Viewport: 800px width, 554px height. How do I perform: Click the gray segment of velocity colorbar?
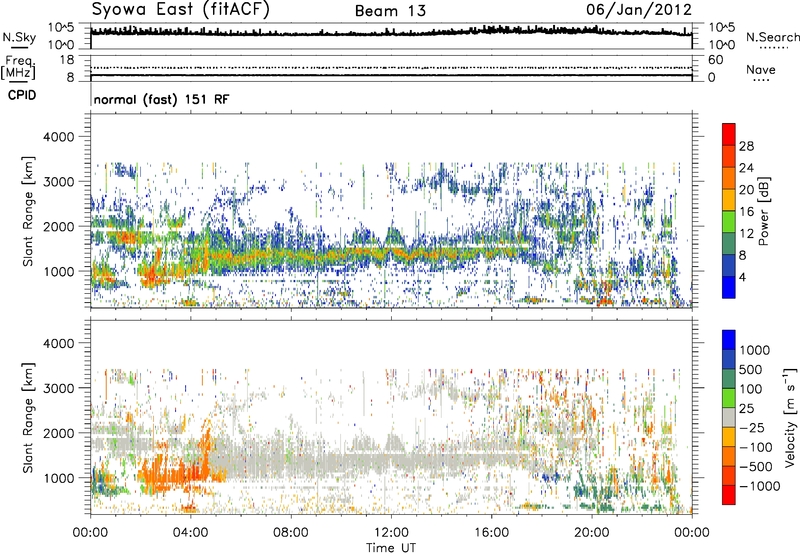click(x=729, y=417)
